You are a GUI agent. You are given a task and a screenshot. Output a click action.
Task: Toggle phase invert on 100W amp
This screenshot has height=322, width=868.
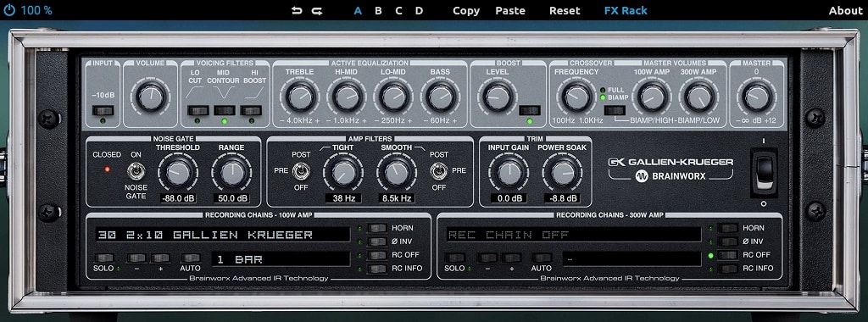(377, 241)
